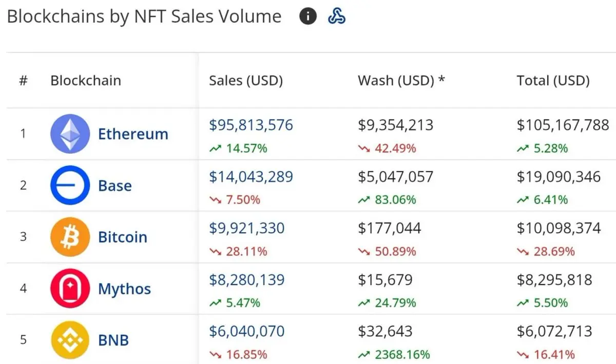Viewport: 616px width, 364px height.
Task: Click the Base blockchain logo icon
Action: coord(70,185)
